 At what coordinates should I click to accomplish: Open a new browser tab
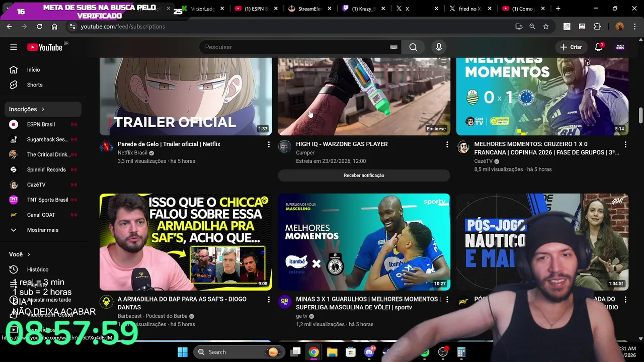pos(557,9)
